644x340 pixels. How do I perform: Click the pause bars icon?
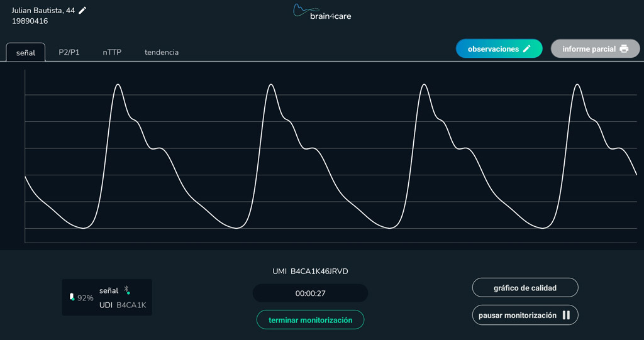(566, 315)
